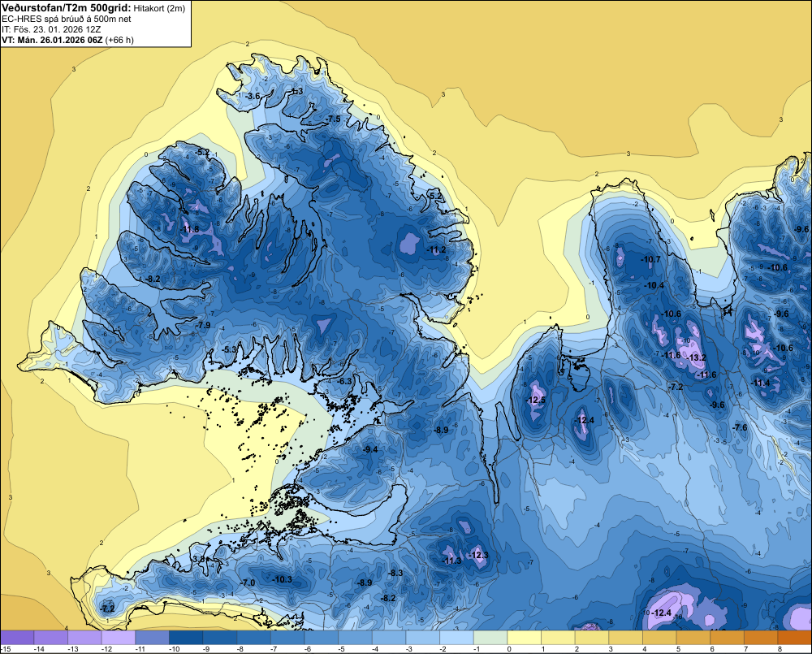Click the 'EC-HRES spá brúuð á 500m net' line
This screenshot has height=654, width=812.
pos(67,19)
